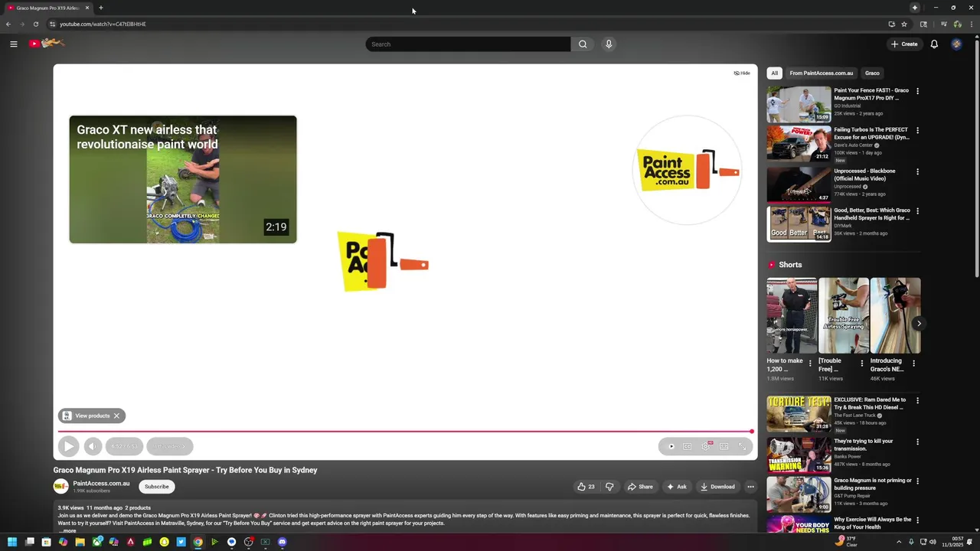Subscribe to PaintAccess.com.au

[x=157, y=487]
